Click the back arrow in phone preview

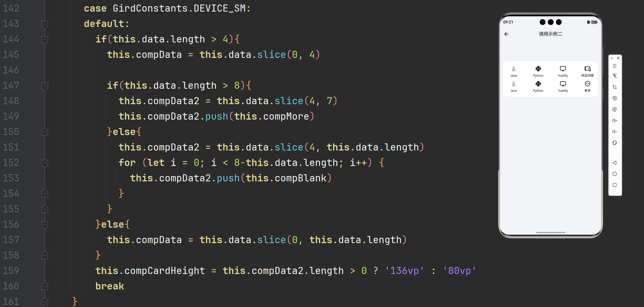(506, 34)
